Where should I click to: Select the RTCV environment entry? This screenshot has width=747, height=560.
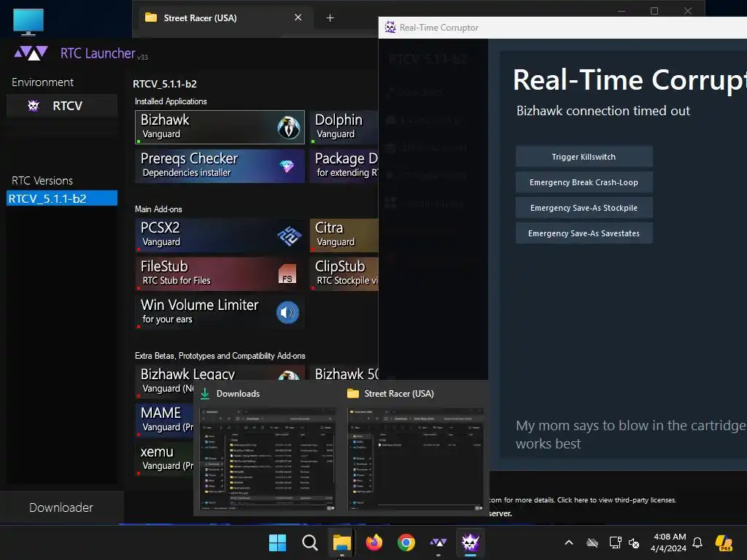(x=62, y=106)
